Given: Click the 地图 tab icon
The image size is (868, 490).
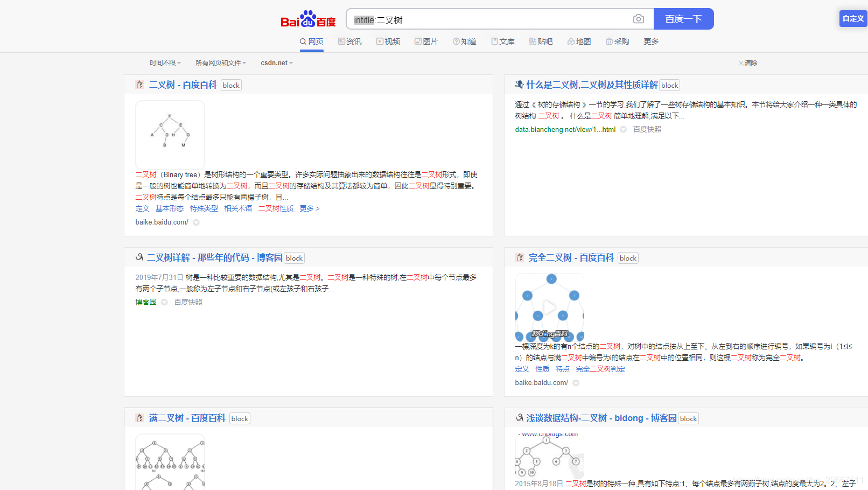Looking at the screenshot, I should pyautogui.click(x=571, y=41).
